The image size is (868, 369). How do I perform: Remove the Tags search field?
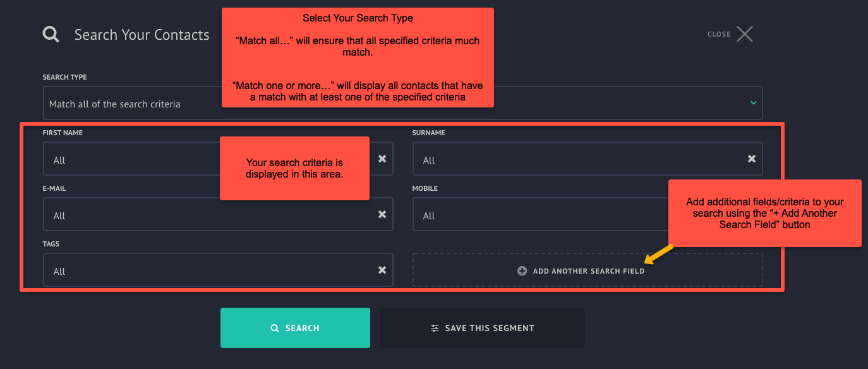tap(382, 270)
